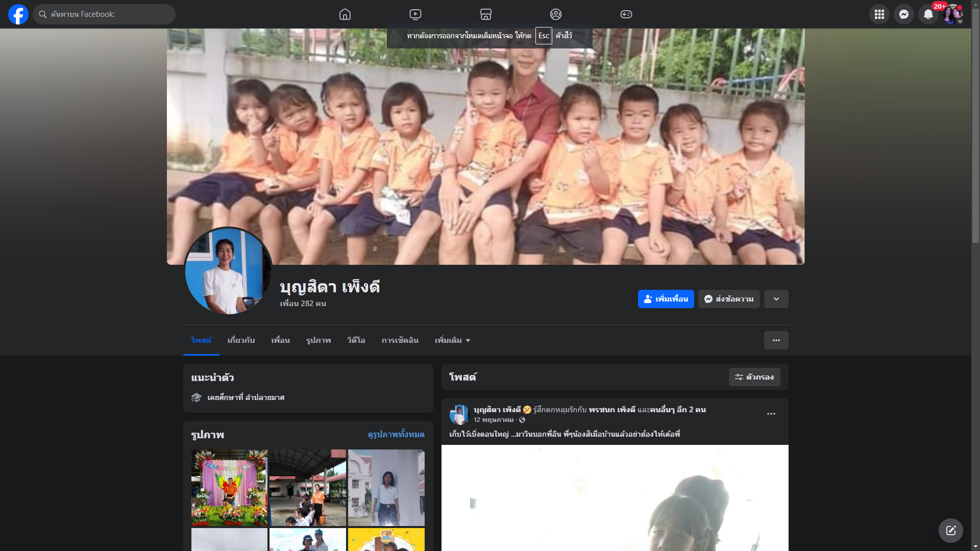980x551 pixels.
Task: Open the Marketplace icon
Action: pos(486,14)
